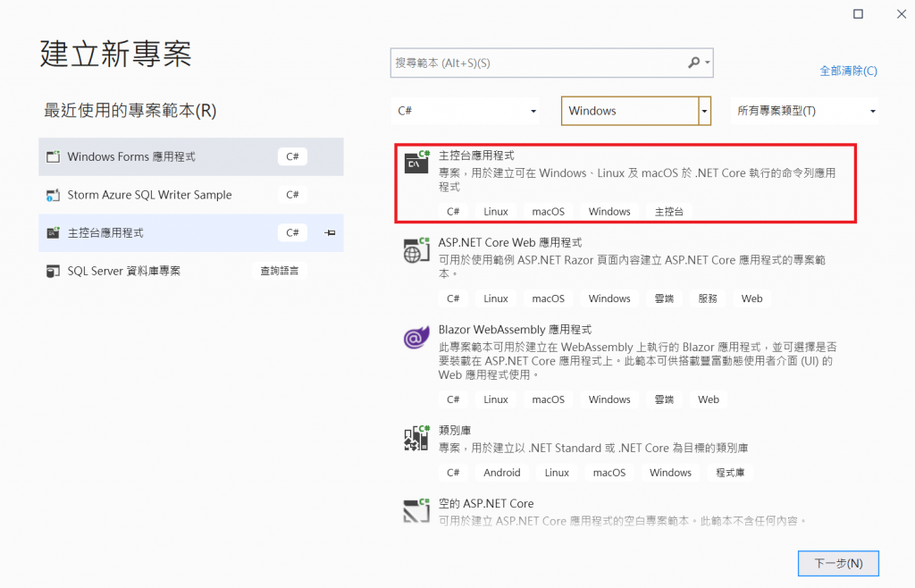Click the console app C# icon in the template list
Image resolution: width=915 pixels, height=588 pixels.
pos(416,162)
